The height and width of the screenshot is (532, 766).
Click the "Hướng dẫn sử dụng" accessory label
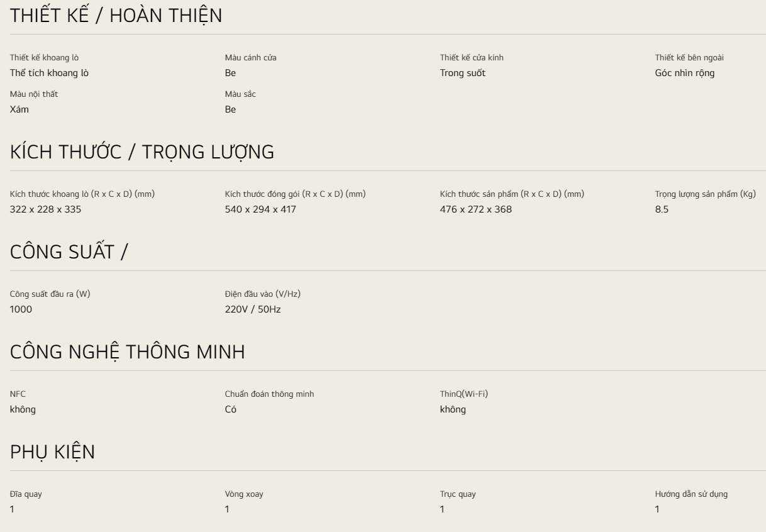[691, 494]
